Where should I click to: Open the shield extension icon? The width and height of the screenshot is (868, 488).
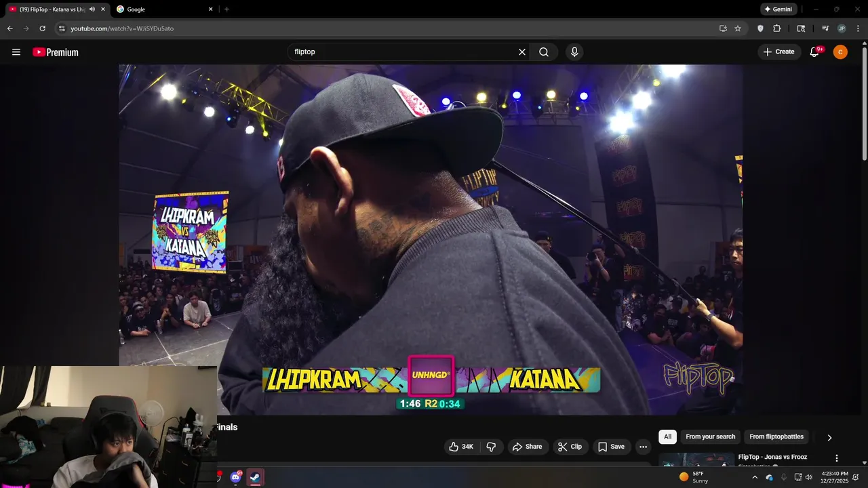point(760,28)
